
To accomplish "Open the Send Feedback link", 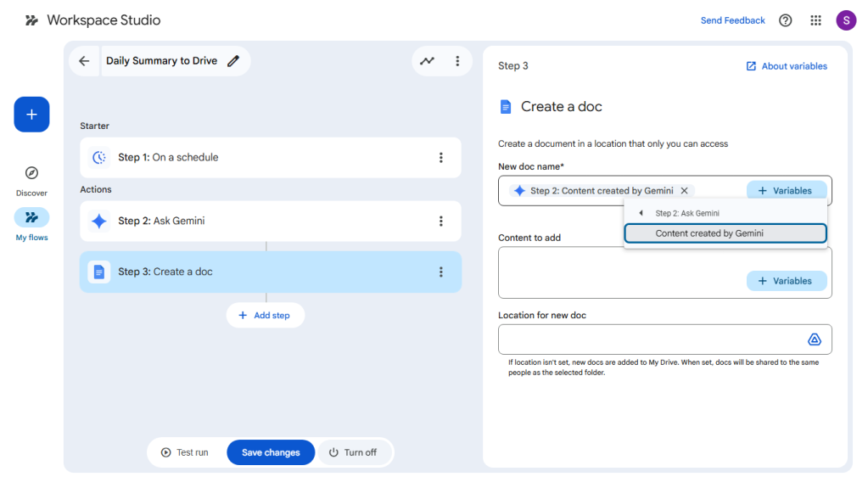I will tap(732, 20).
